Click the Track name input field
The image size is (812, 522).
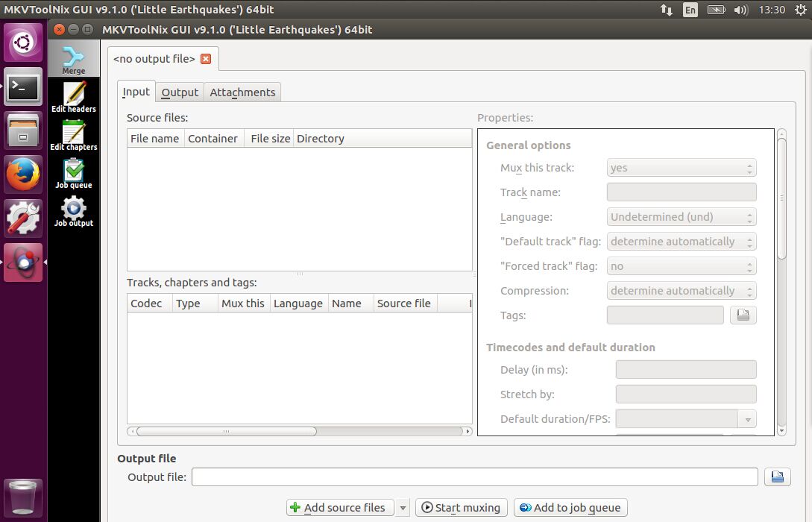point(682,192)
